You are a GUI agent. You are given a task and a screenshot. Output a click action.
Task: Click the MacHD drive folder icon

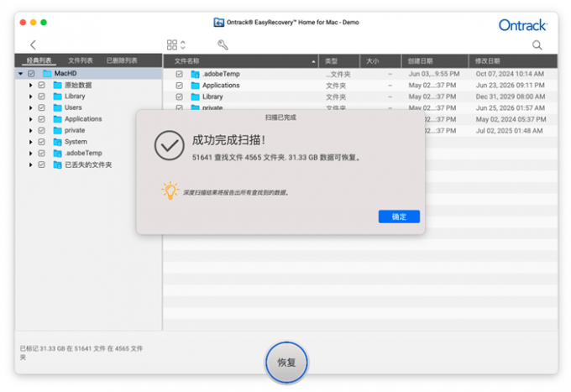click(47, 74)
